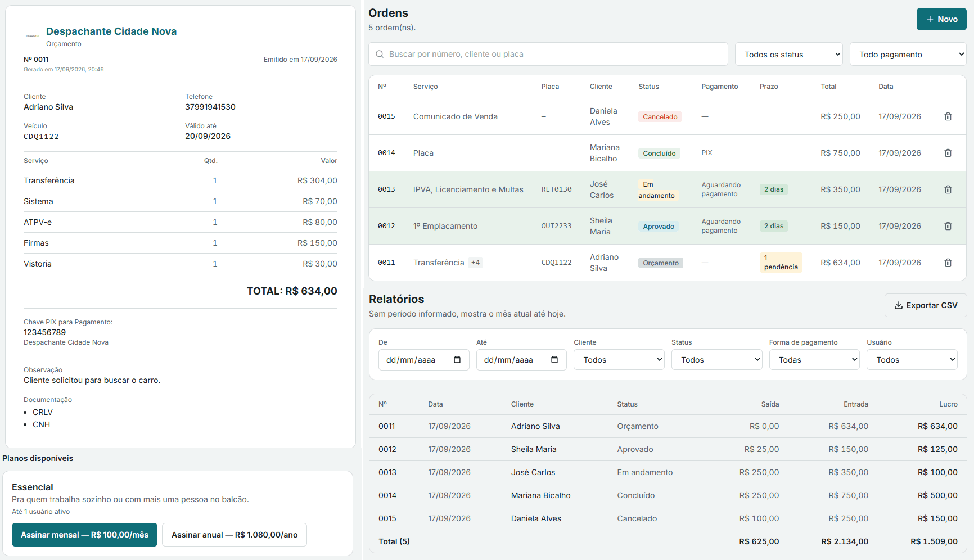Open the Todos os status dropdown

(789, 54)
